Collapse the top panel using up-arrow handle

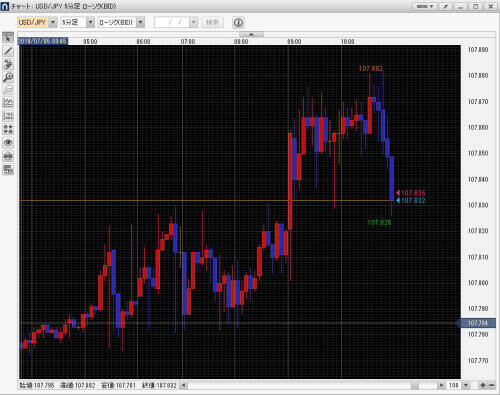pyautogui.click(x=251, y=34)
